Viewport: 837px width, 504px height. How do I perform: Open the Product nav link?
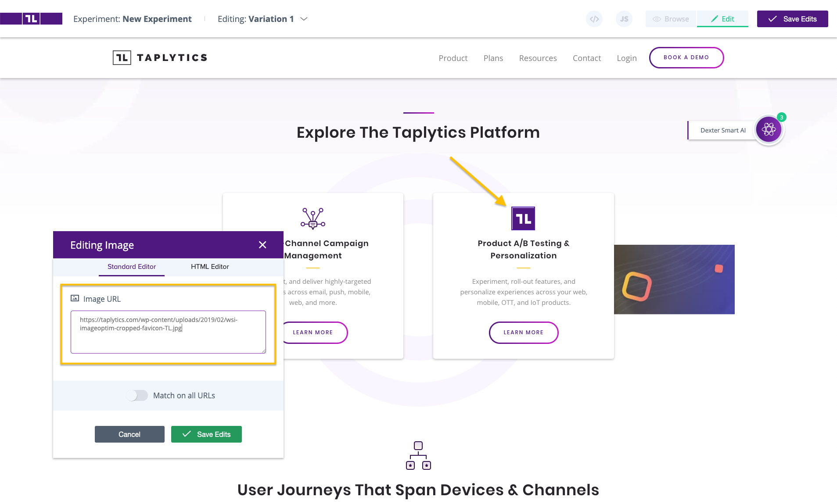click(x=453, y=58)
